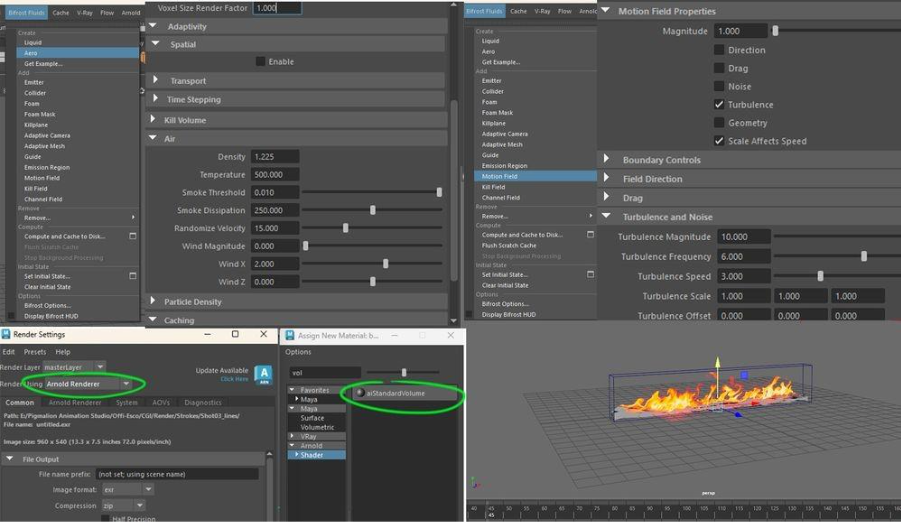Adjust the Turbulence Speed slider
This screenshot has height=522, width=901.
point(820,277)
